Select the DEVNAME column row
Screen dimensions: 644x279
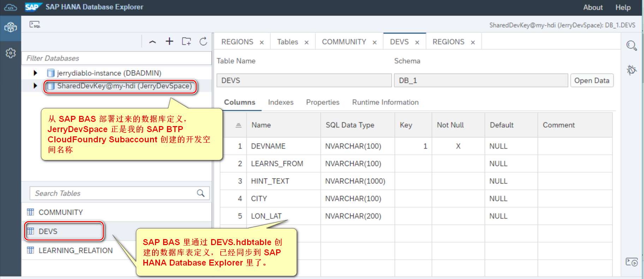tap(416, 146)
